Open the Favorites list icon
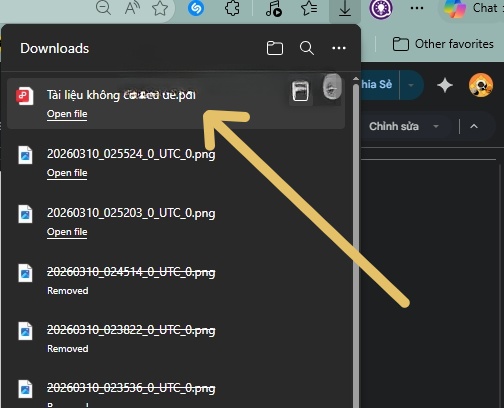Image resolution: width=504 pixels, height=408 pixels. (x=309, y=8)
